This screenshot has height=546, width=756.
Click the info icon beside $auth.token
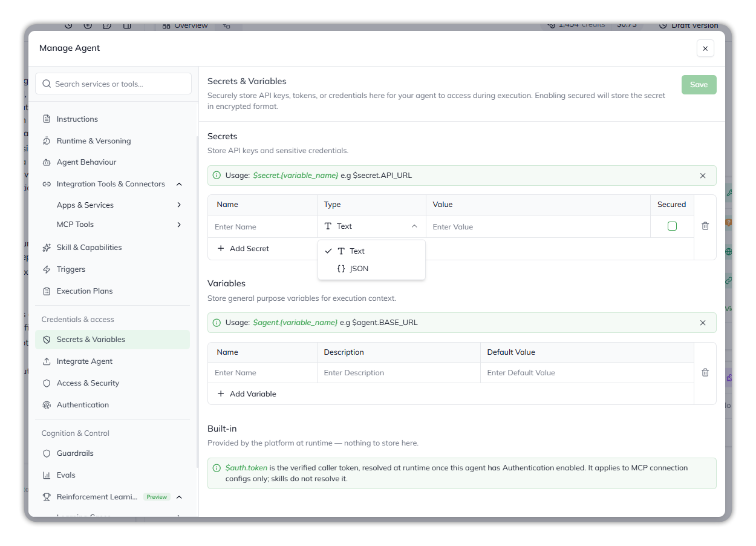pos(217,468)
